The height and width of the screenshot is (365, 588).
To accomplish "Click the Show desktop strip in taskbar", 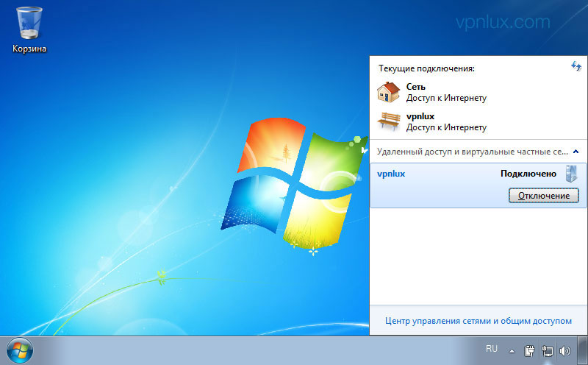I will pos(583,351).
